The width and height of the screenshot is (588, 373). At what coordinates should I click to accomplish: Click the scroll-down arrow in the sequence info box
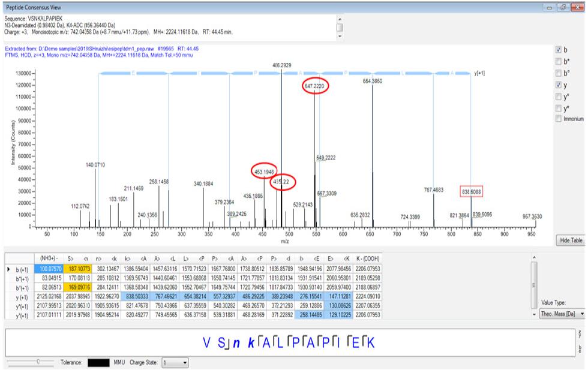pos(340,36)
